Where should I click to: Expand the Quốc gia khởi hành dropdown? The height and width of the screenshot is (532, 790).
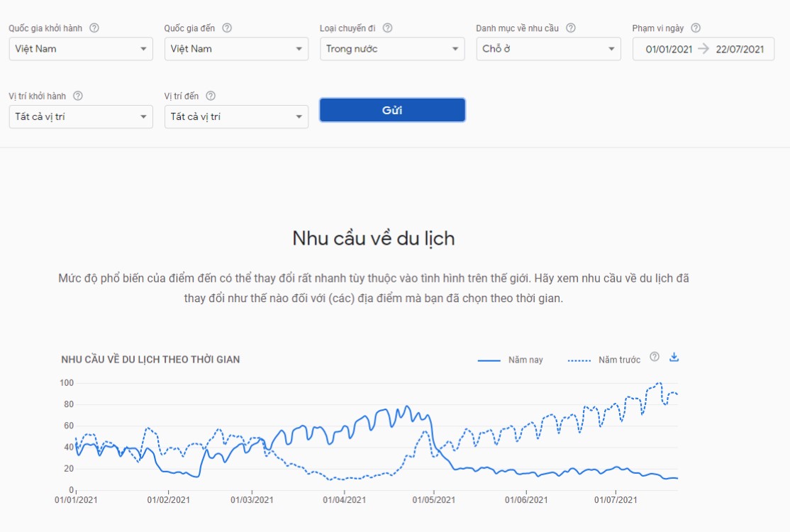pyautogui.click(x=81, y=49)
